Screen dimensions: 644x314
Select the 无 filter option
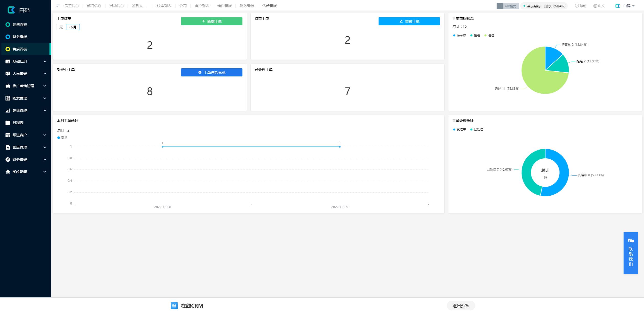coord(61,27)
